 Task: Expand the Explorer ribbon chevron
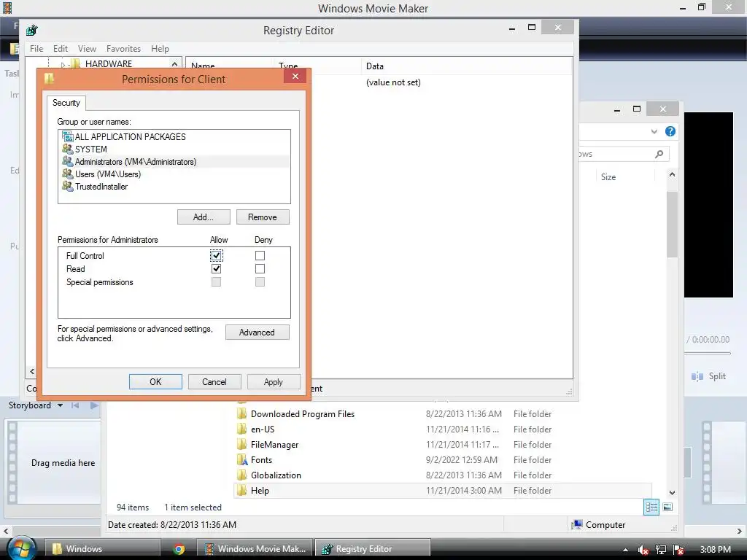(x=654, y=131)
